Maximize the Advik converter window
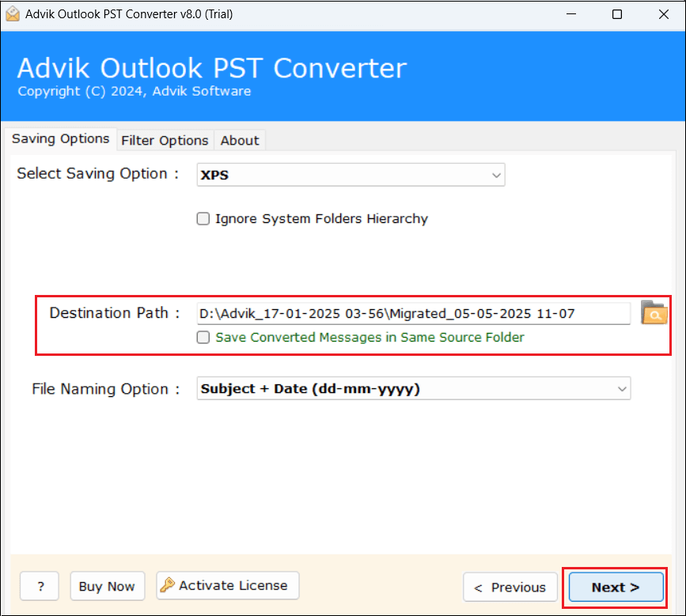The image size is (686, 616). (617, 14)
